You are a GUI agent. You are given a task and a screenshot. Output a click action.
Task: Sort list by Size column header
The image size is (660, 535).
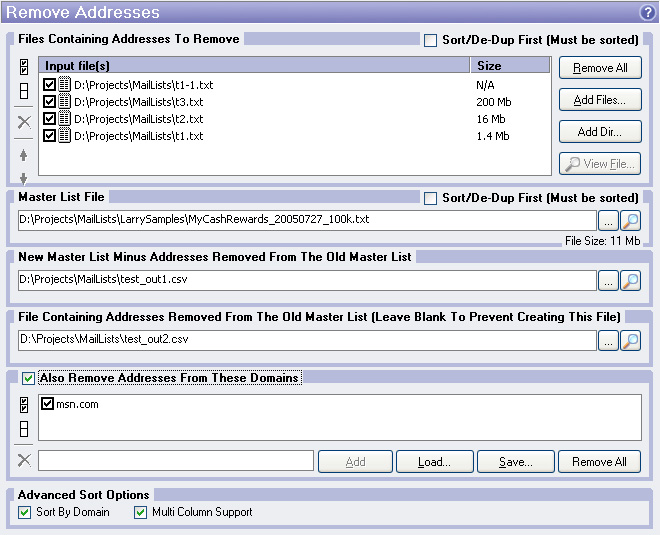click(510, 66)
